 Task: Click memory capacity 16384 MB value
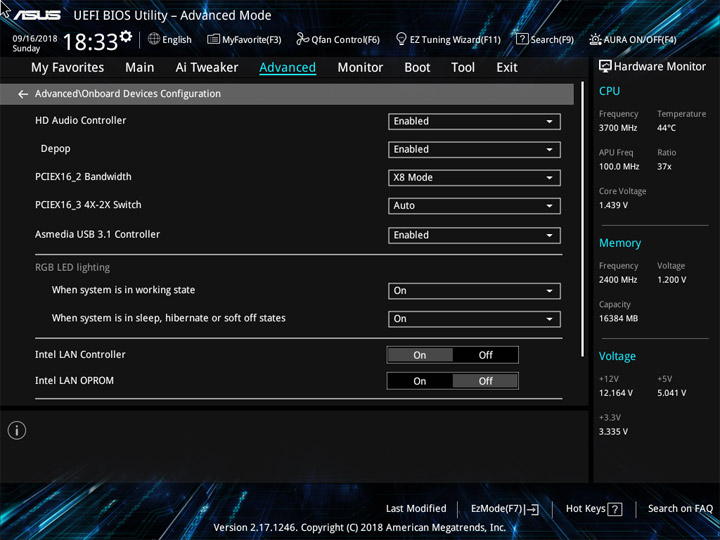tap(618, 318)
